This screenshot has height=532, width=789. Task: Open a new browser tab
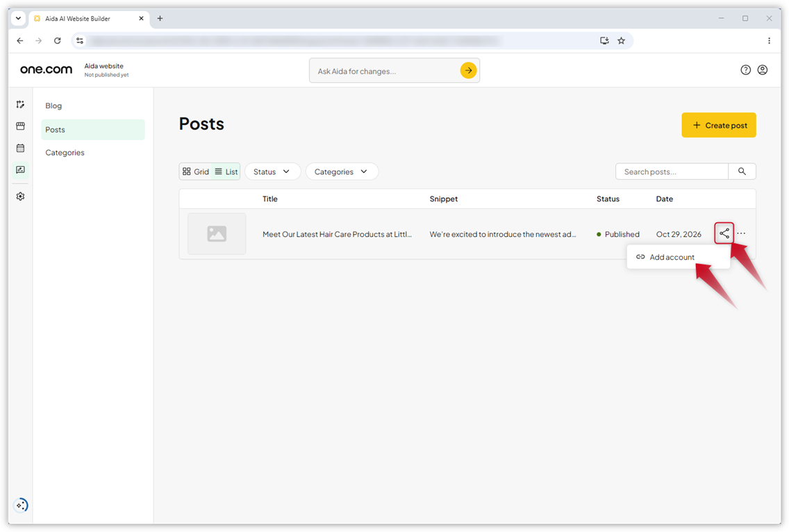[x=160, y=19]
